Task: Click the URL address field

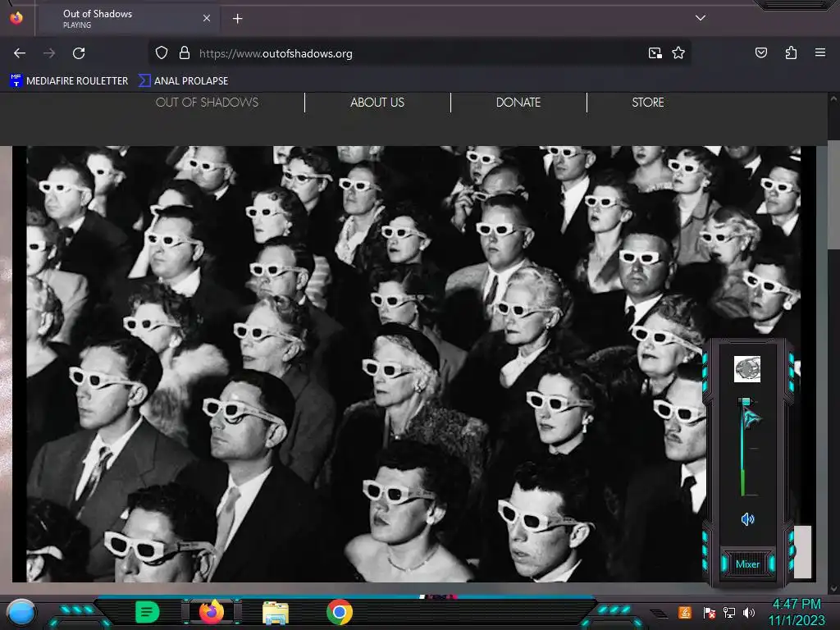Action: 418,53
